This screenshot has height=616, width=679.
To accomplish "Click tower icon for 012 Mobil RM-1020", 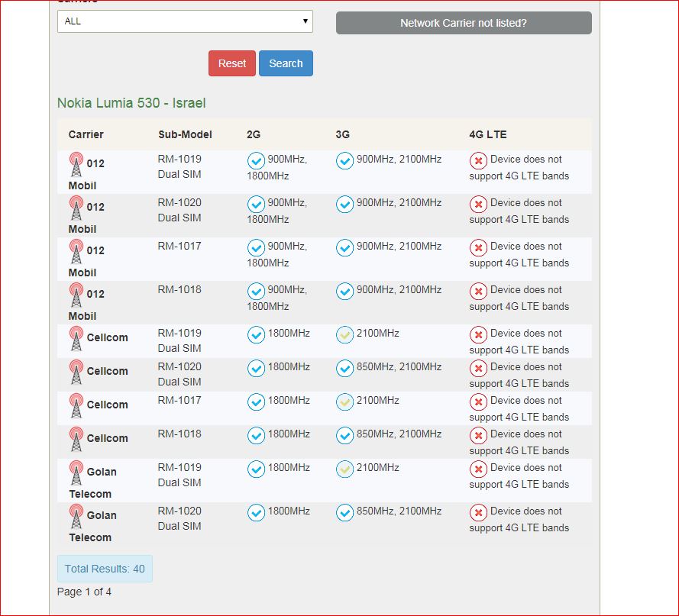I will pyautogui.click(x=76, y=208).
